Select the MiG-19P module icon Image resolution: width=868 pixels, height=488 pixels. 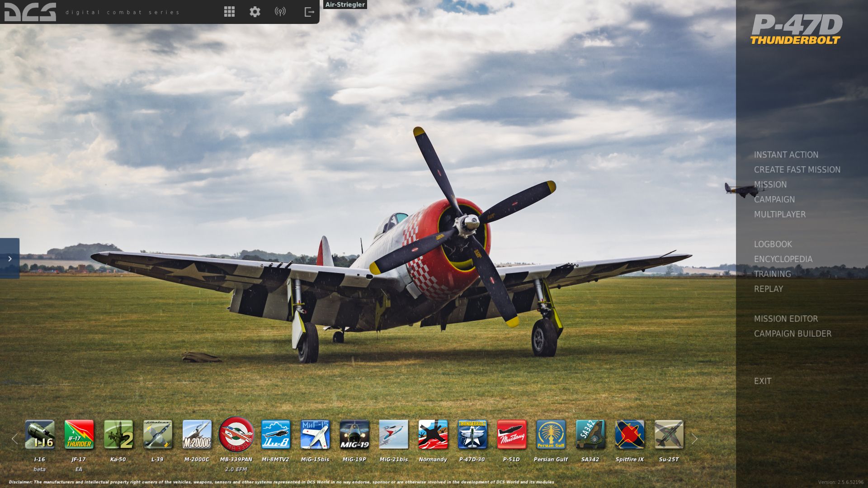tap(354, 434)
